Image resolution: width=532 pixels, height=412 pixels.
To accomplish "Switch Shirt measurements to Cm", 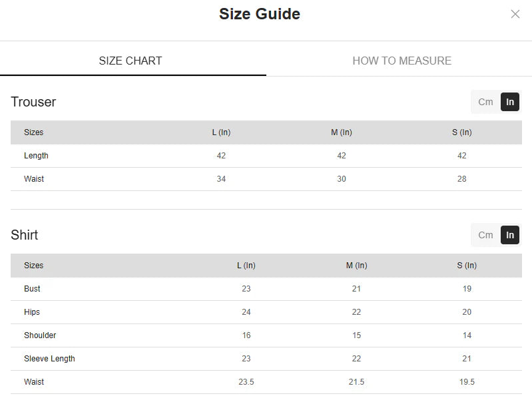I will 485,235.
